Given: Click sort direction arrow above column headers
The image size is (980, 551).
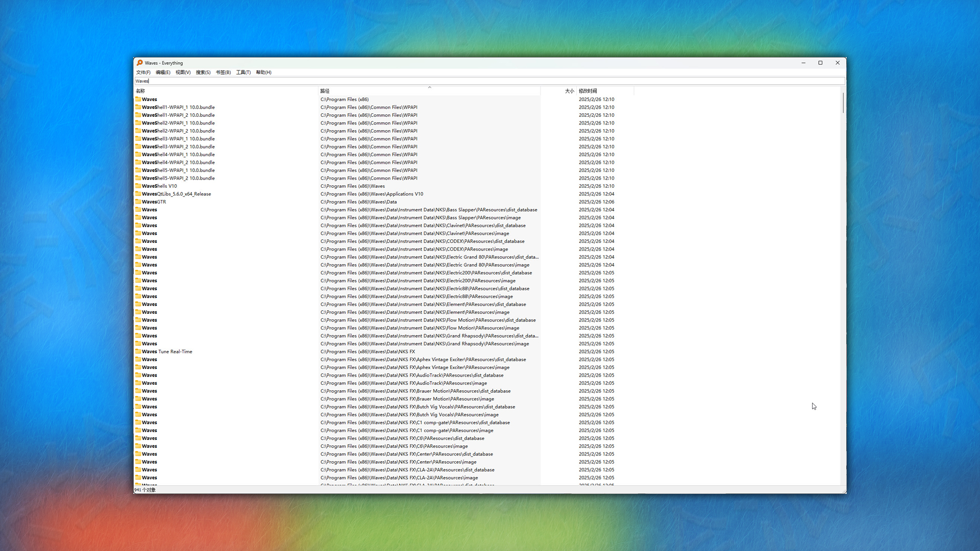Looking at the screenshot, I should tap(429, 87).
